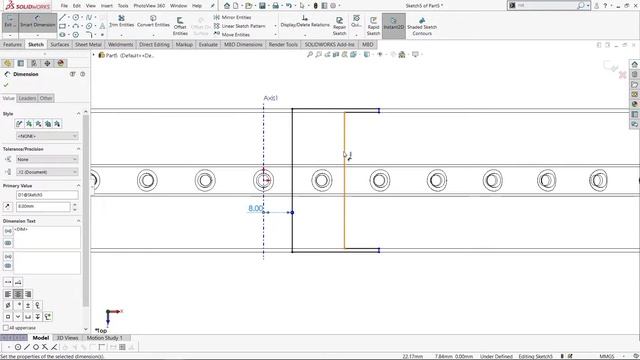Click Repair Sketch

pyautogui.click(x=339, y=26)
